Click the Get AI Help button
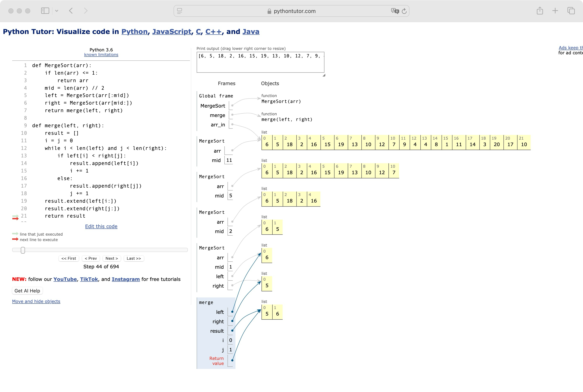This screenshot has width=583, height=392. point(27,291)
